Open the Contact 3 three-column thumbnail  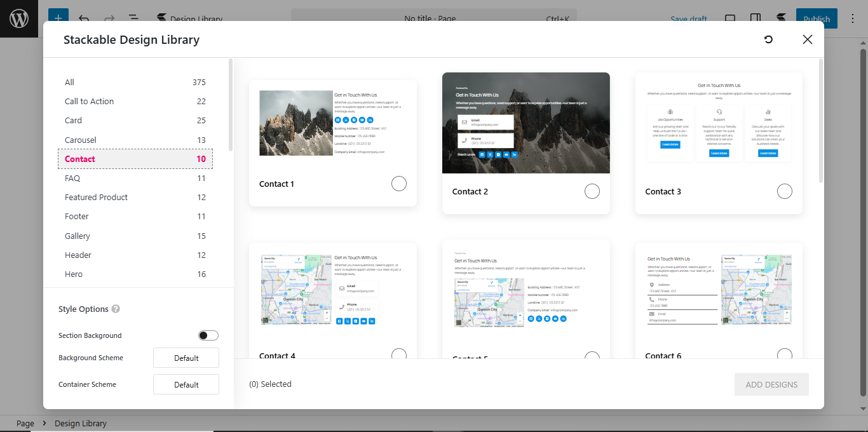tap(719, 123)
